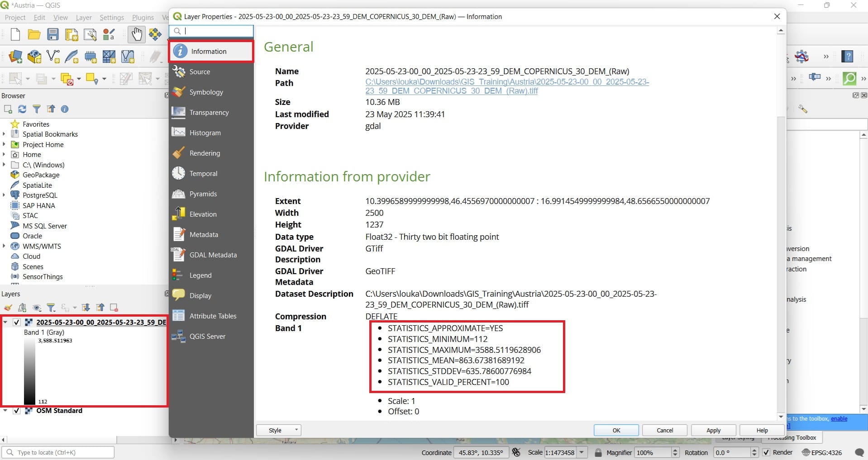Click the Coordinate field in status bar
This screenshot has width=868, height=460.
[x=482, y=452]
